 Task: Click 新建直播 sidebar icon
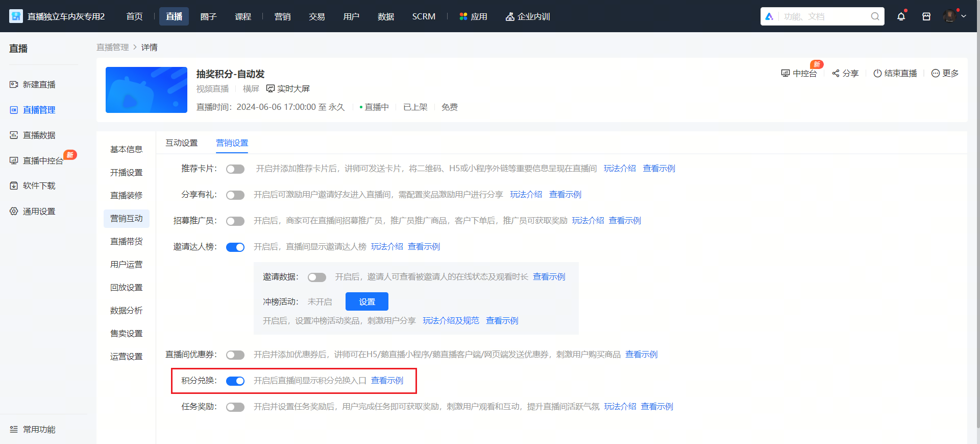(x=14, y=84)
